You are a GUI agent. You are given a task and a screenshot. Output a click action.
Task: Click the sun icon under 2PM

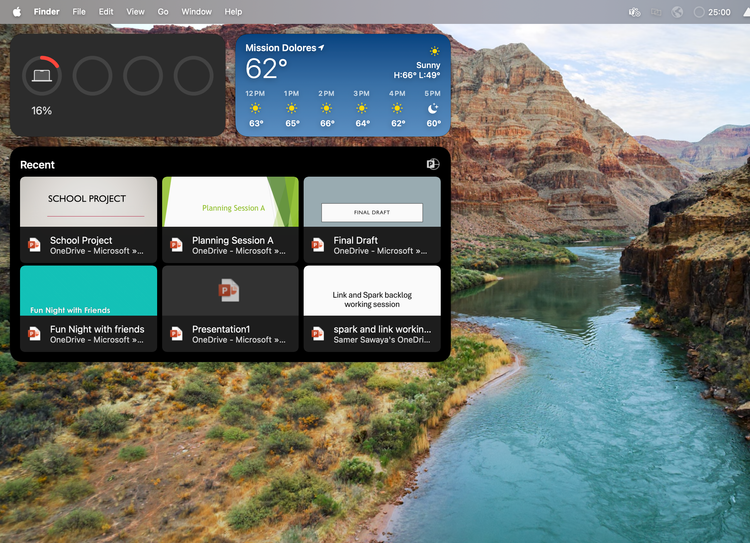327,108
